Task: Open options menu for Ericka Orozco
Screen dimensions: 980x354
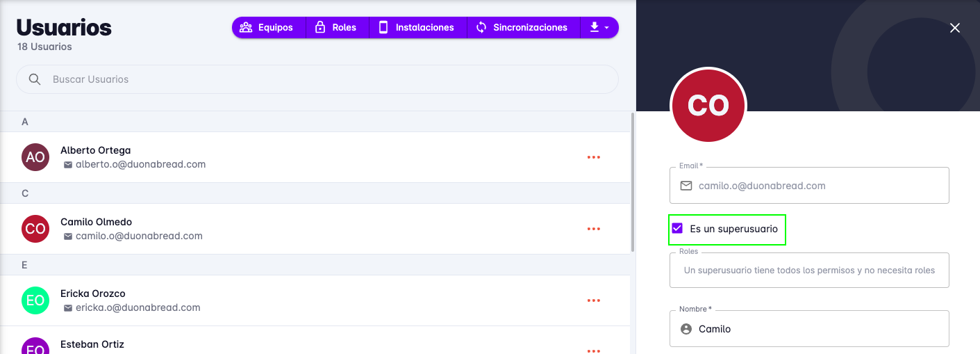Action: pos(593,300)
